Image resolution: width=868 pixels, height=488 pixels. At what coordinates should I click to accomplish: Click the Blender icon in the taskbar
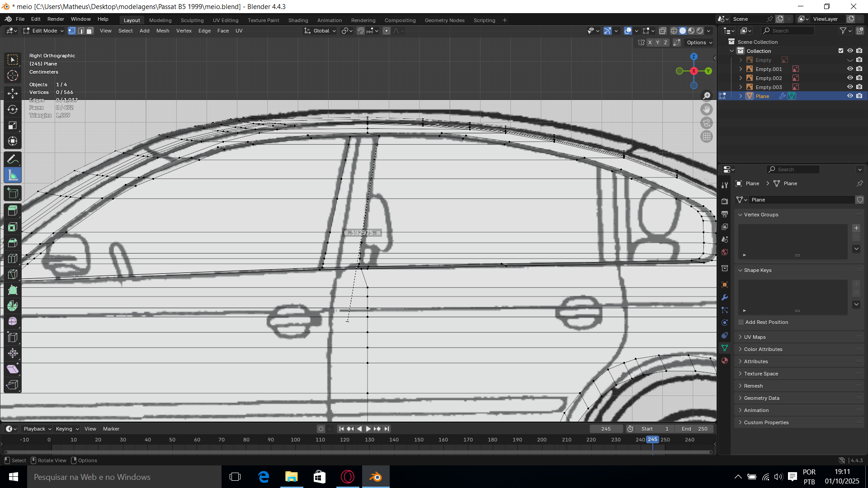(x=375, y=477)
